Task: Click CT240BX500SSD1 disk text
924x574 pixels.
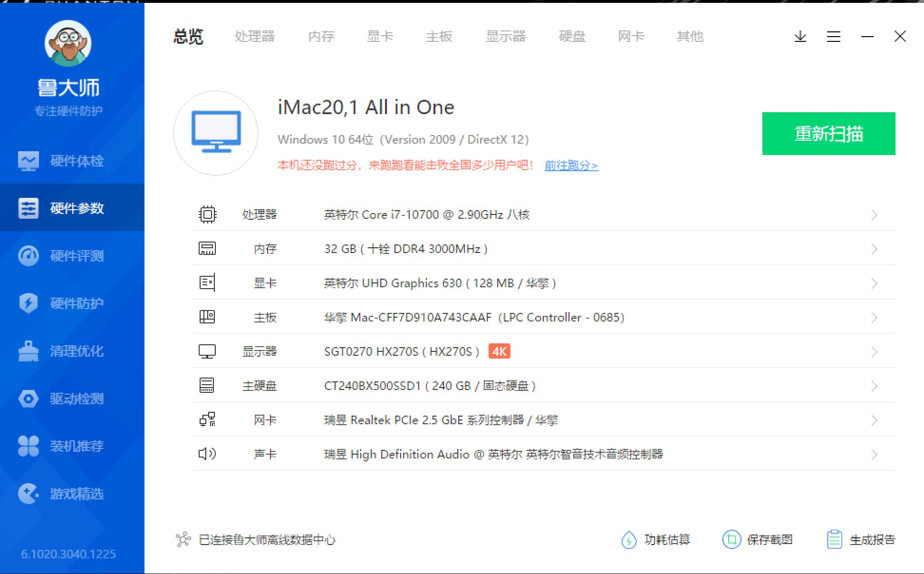Action: pos(430,386)
